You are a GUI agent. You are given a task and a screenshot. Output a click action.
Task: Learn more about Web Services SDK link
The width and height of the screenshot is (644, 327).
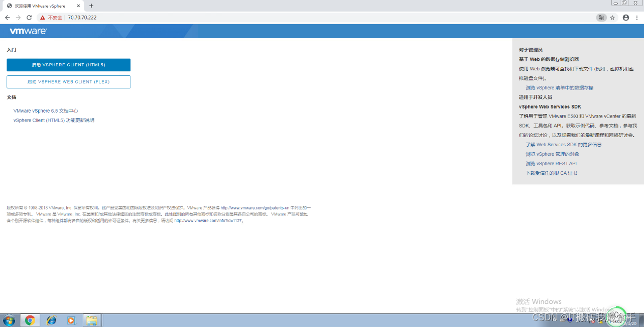click(x=563, y=145)
